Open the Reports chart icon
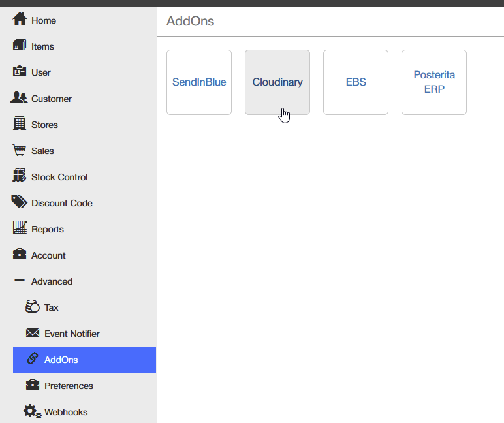This screenshot has width=504, height=423. click(20, 228)
